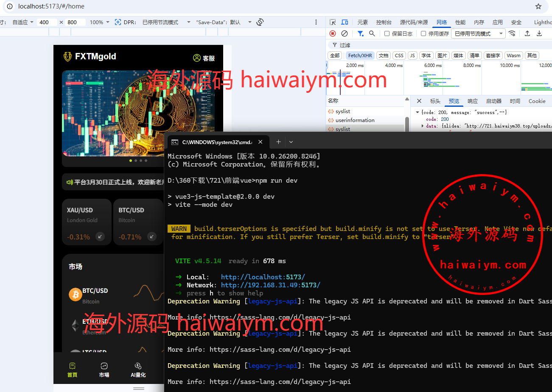Image resolution: width=552 pixels, height=392 pixels.
Task: Click the banner carousel pagination dots
Action: click(x=138, y=161)
